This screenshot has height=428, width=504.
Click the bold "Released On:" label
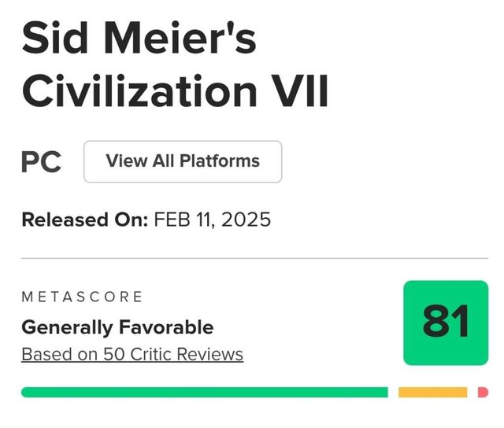[x=84, y=220]
